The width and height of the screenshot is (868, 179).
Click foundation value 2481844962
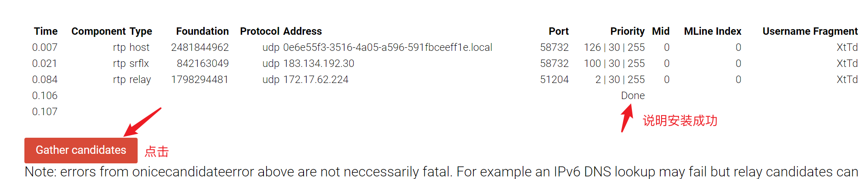(x=200, y=47)
